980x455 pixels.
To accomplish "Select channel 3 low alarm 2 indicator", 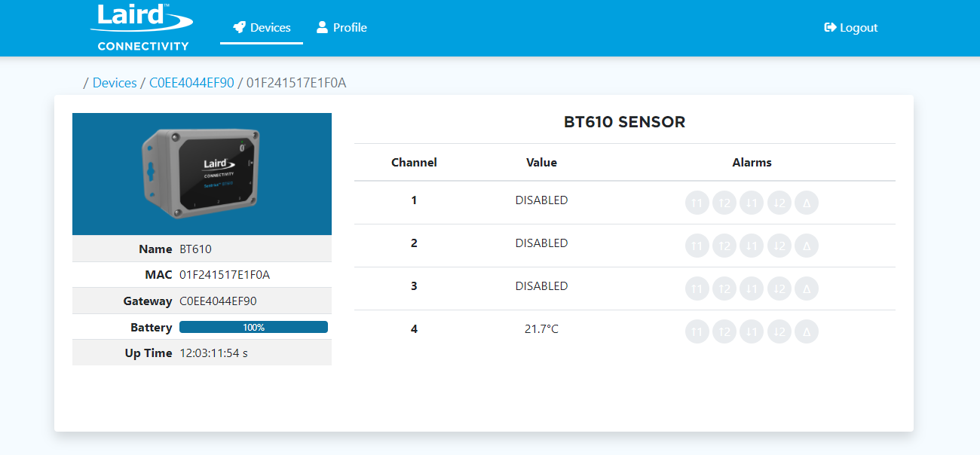I will pos(779,289).
